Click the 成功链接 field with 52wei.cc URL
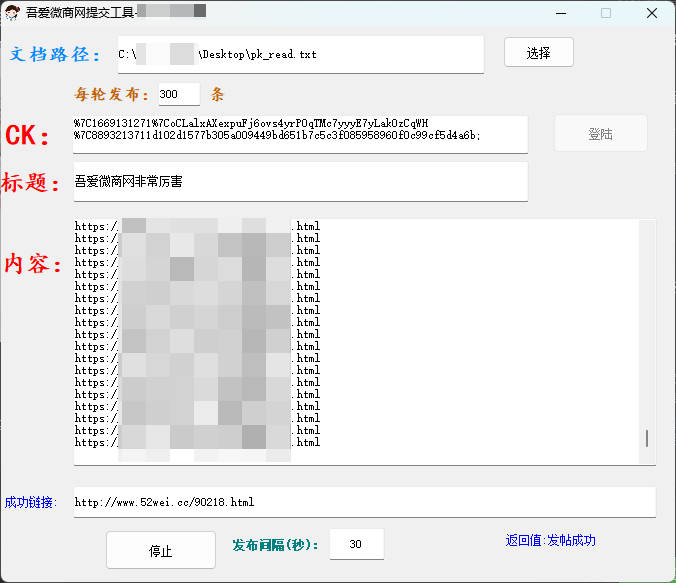This screenshot has width=676, height=583. [x=364, y=502]
